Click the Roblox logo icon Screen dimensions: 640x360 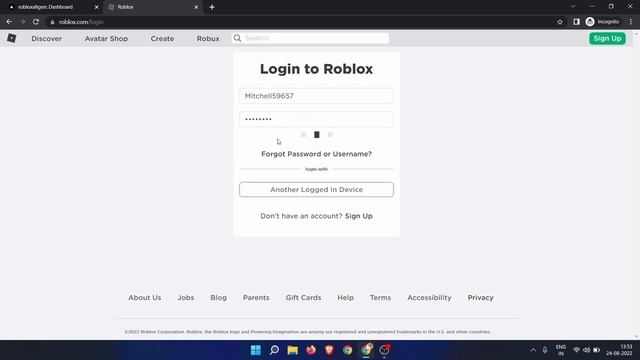click(11, 38)
